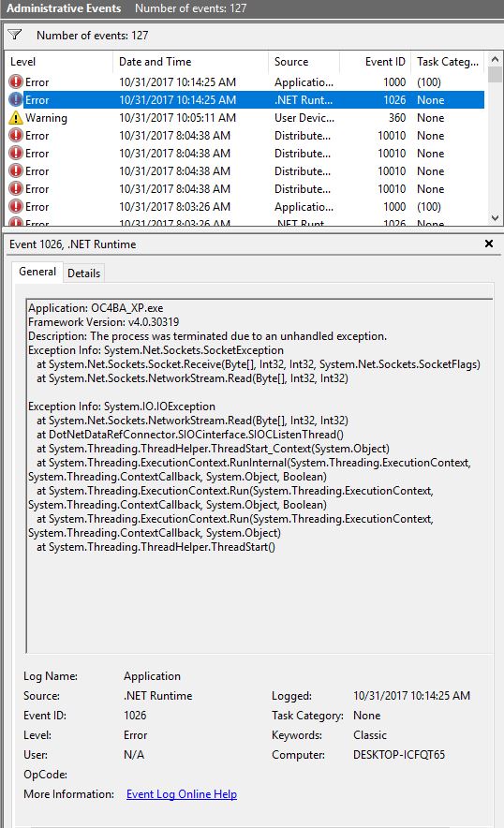The width and height of the screenshot is (504, 828).
Task: Click the Error icon on the 1026 row
Action: [x=16, y=100]
